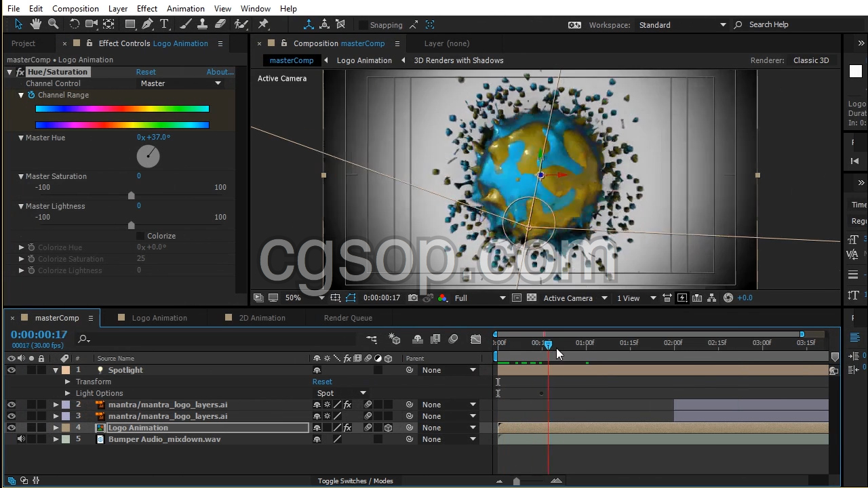Select the Hand tool
This screenshot has width=868, height=488.
36,24
